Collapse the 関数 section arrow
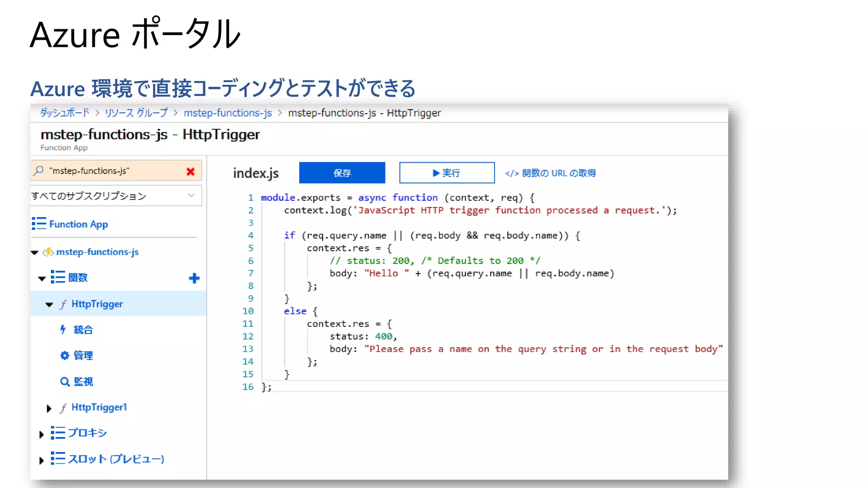The image size is (868, 488). pyautogui.click(x=42, y=278)
